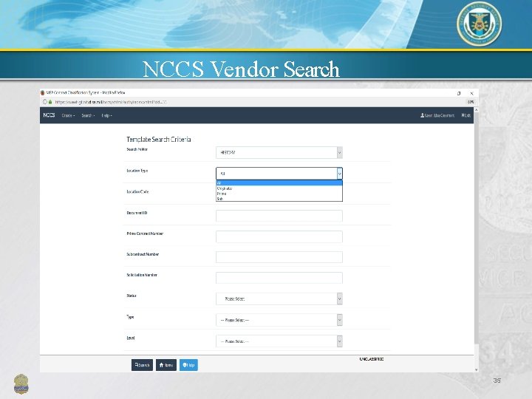Image resolution: width=532 pixels, height=399 pixels.
Task: Click the browser address bar URL
Action: (111, 102)
